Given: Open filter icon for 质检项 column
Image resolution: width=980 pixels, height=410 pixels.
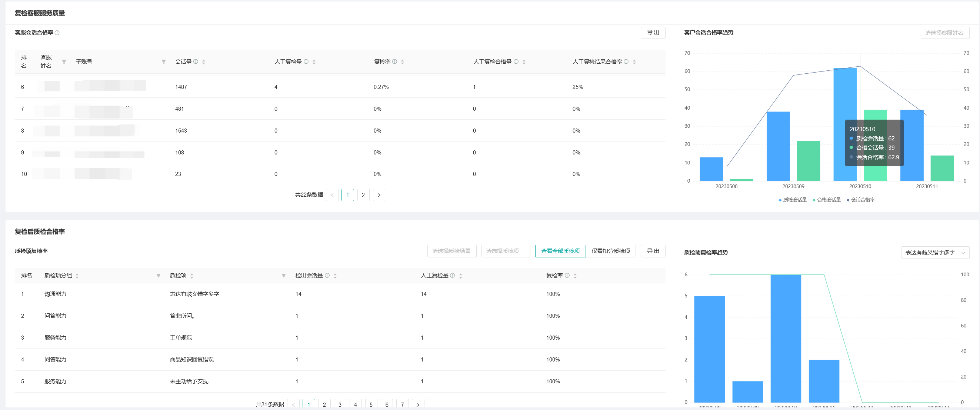Looking at the screenshot, I should pos(283,275).
